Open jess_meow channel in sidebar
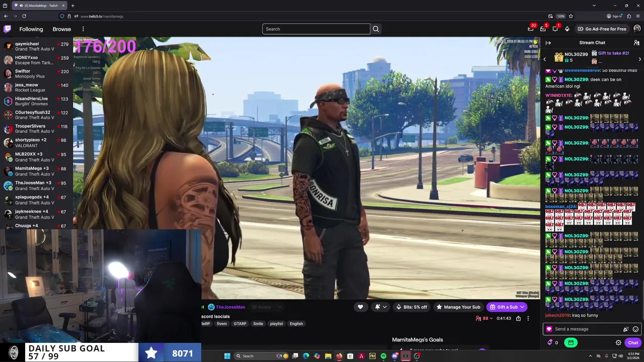 36,87
